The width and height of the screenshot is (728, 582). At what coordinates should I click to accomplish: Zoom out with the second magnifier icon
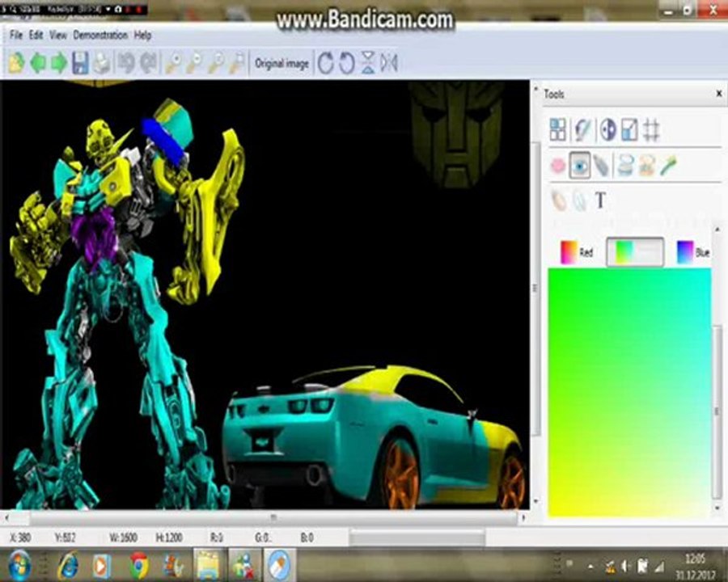click(195, 63)
